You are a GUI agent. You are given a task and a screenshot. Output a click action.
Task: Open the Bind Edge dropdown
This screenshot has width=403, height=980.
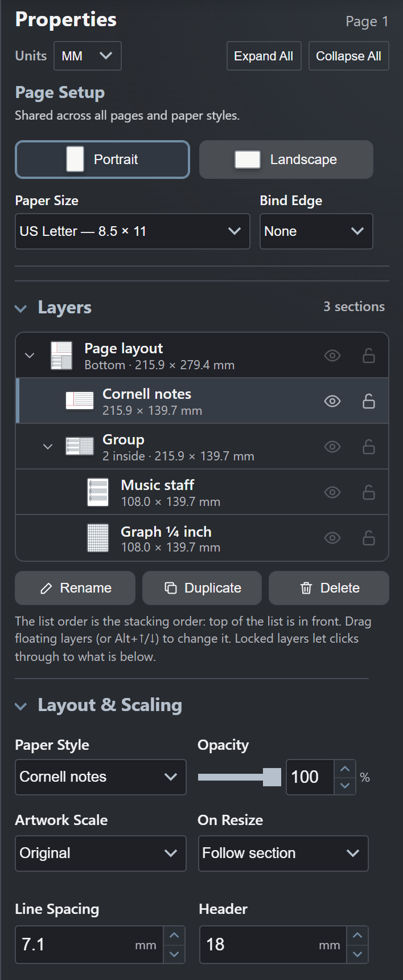316,231
